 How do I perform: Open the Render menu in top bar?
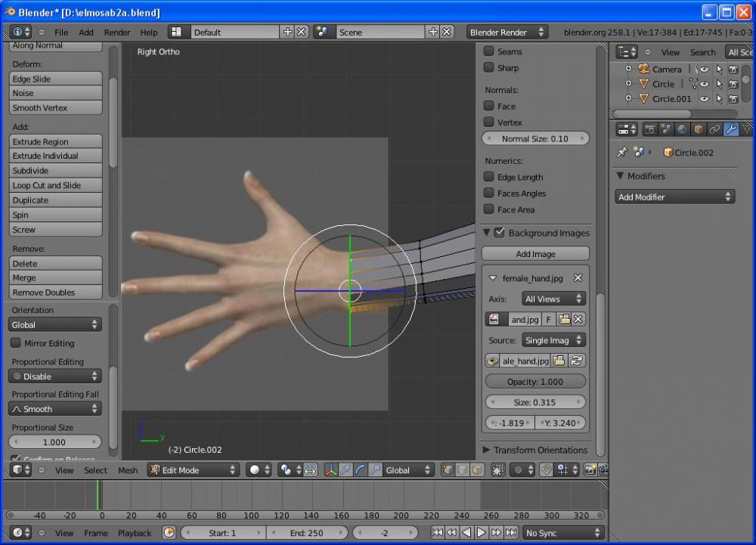point(117,33)
